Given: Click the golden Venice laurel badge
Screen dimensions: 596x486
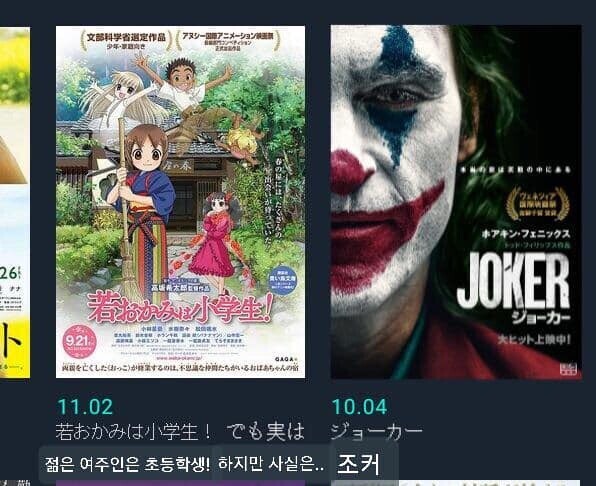Looking at the screenshot, I should (538, 203).
